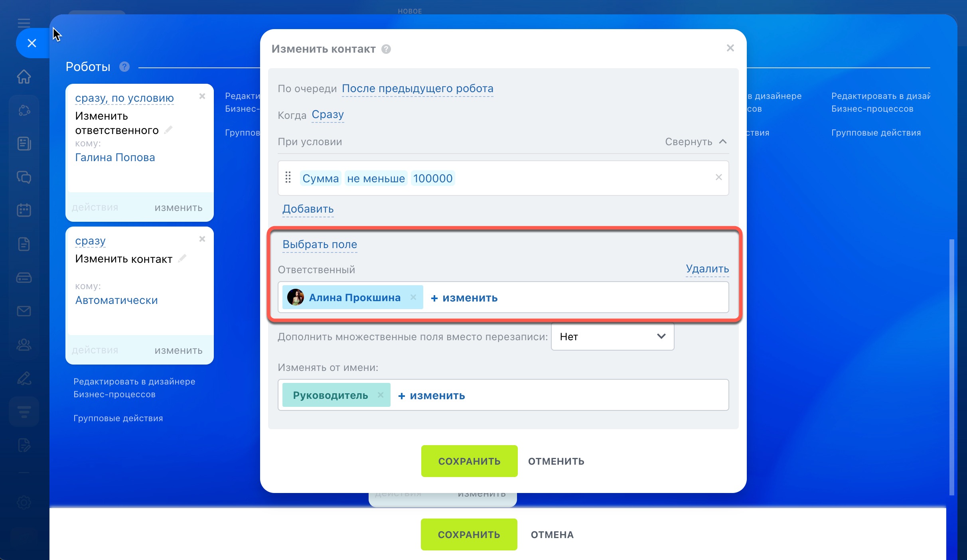Image resolution: width=967 pixels, height=560 pixels.
Task: Click the help icon next to Роботы
Action: [124, 67]
